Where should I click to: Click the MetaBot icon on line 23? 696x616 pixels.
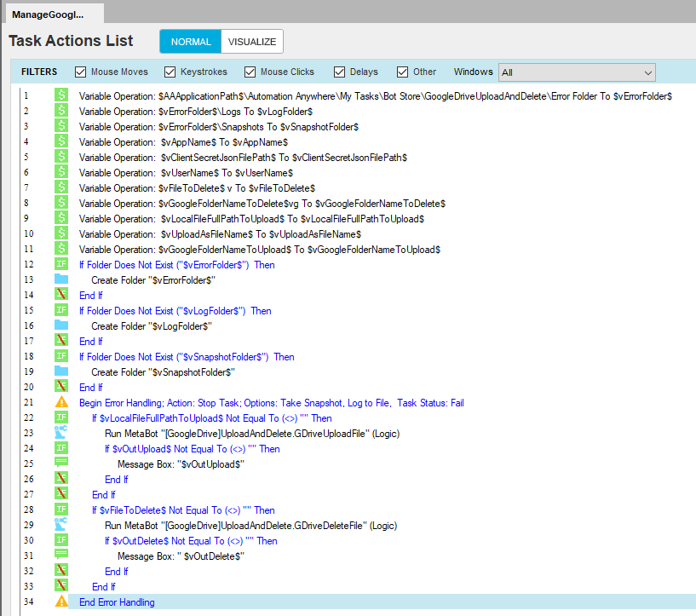click(x=61, y=434)
